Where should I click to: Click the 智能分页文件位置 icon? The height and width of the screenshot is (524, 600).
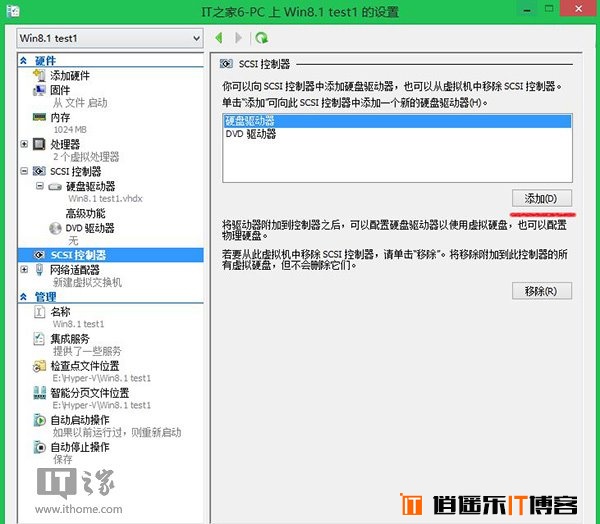pyautogui.click(x=39, y=393)
